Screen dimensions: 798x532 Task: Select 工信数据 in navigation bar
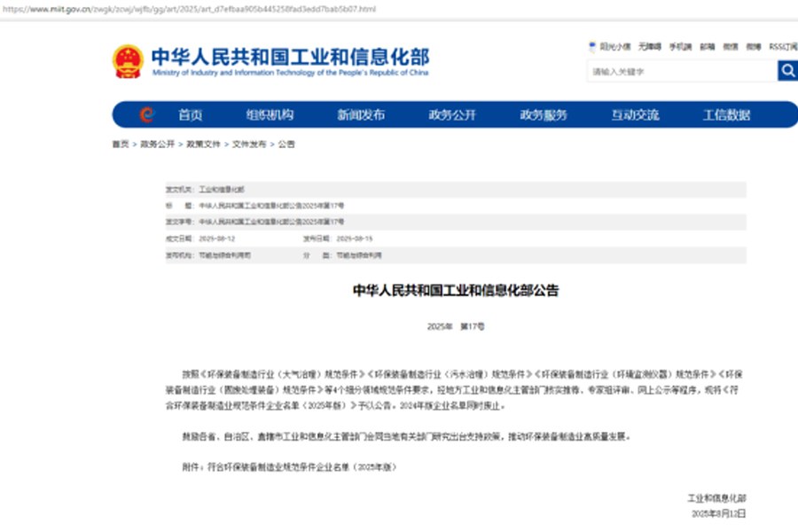coord(727,115)
